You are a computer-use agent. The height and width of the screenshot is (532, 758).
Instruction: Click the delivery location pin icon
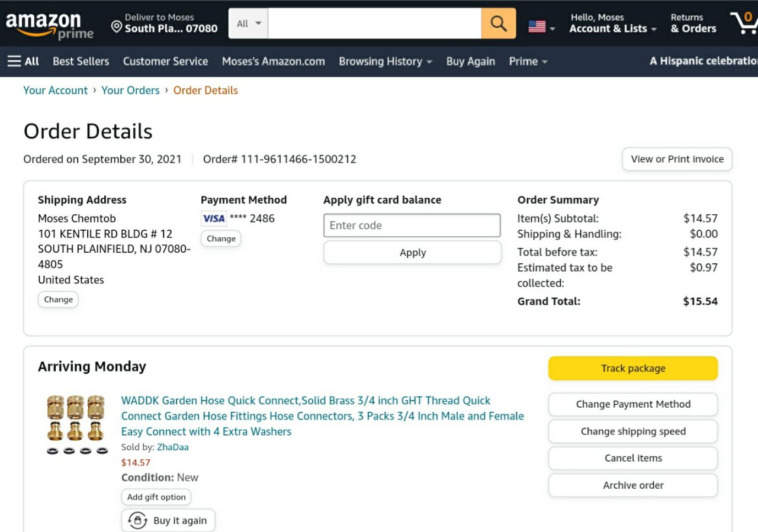point(117,27)
